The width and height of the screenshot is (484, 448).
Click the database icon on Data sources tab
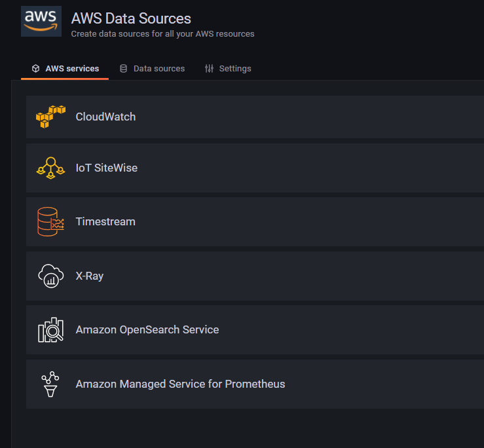click(123, 69)
